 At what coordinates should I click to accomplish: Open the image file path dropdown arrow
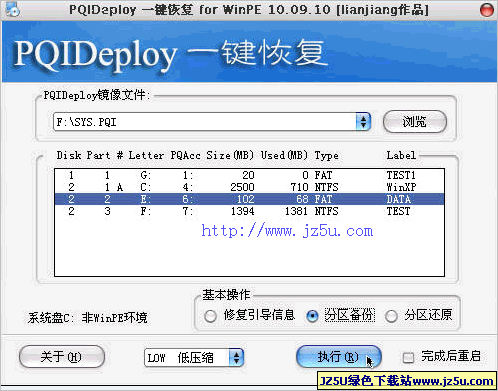point(363,122)
